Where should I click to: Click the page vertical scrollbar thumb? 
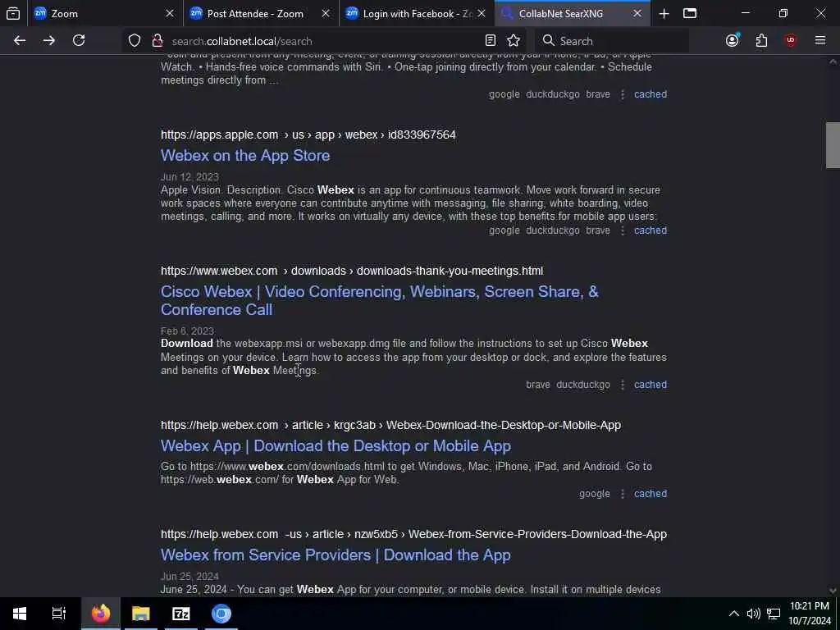click(833, 145)
